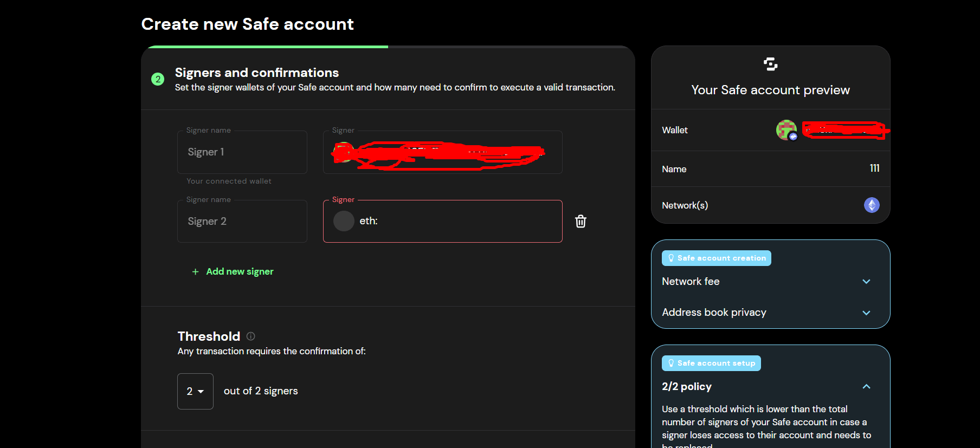Image resolution: width=980 pixels, height=448 pixels.
Task: Click the Any transaction requires confirmation text
Action: point(272,352)
